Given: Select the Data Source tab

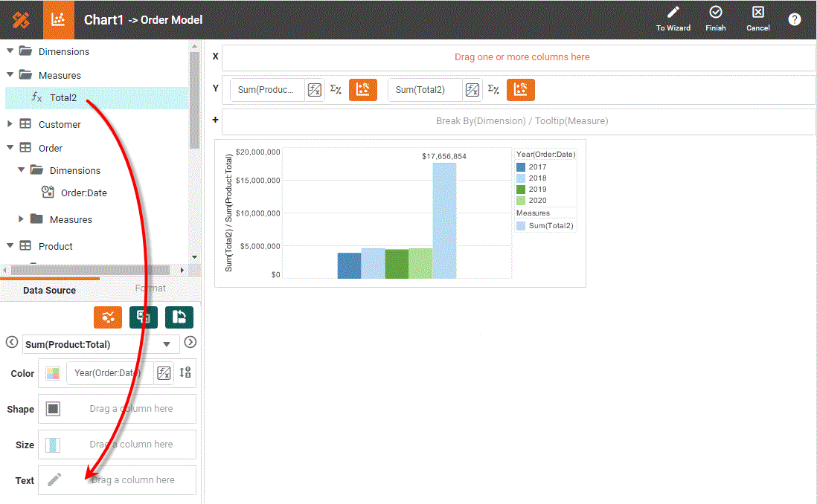Looking at the screenshot, I should coord(49,290).
